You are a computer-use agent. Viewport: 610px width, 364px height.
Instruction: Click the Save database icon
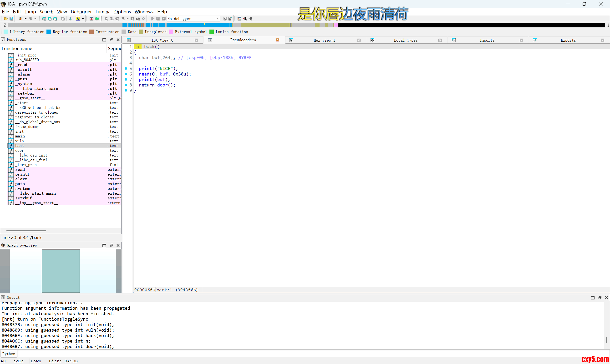point(11,19)
